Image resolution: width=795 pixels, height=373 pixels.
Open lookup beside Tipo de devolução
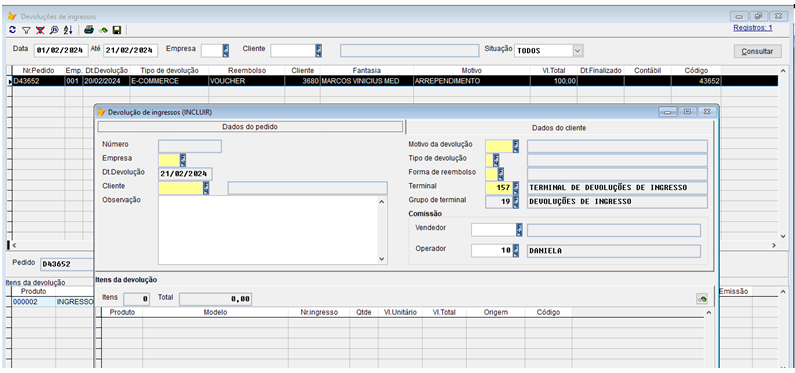tap(496, 160)
